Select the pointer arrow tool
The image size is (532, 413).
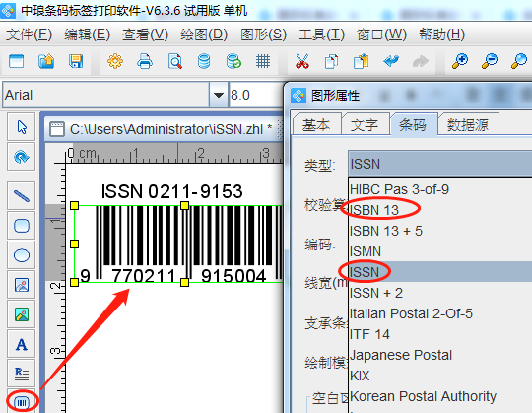coord(22,127)
